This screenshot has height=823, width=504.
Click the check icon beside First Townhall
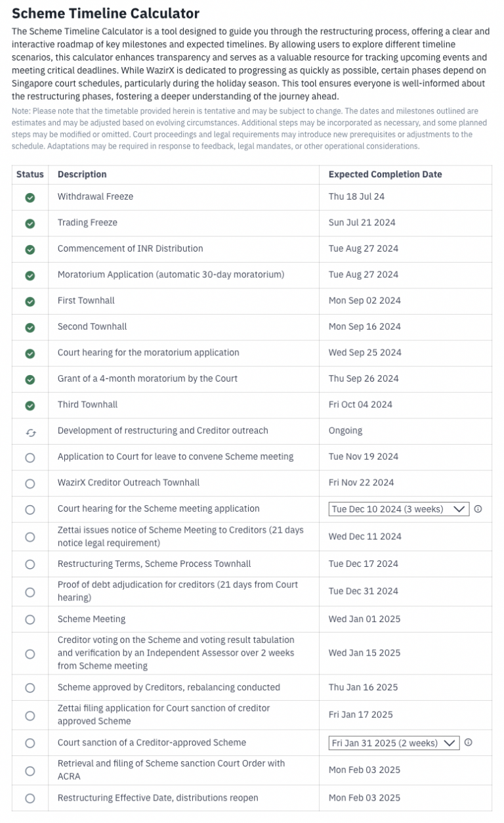[x=29, y=300]
